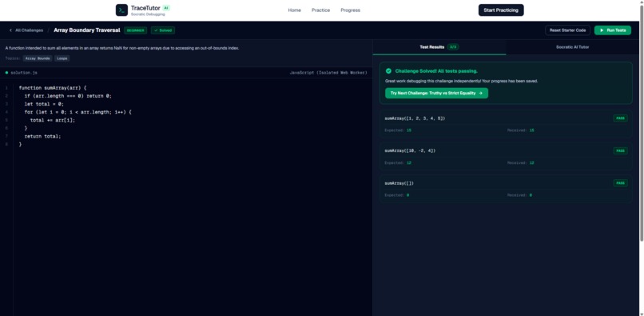The width and height of the screenshot is (644, 316).
Task: Click the back arrow beside All Challenges
Action: coord(10,30)
